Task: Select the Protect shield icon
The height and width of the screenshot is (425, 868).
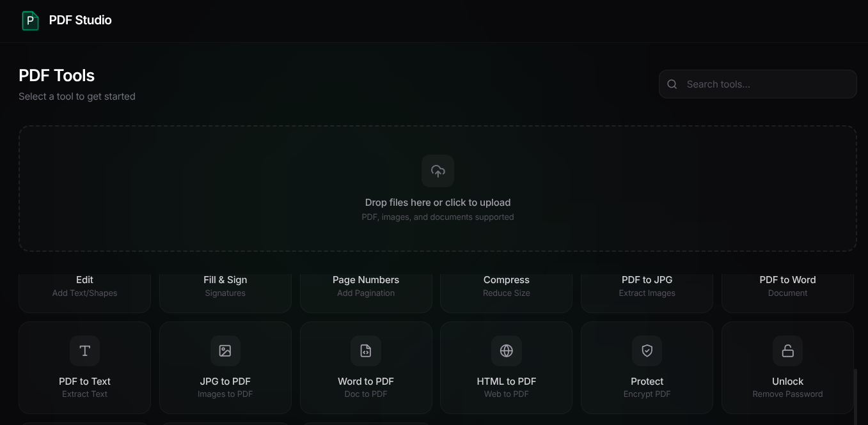Action: pyautogui.click(x=647, y=351)
